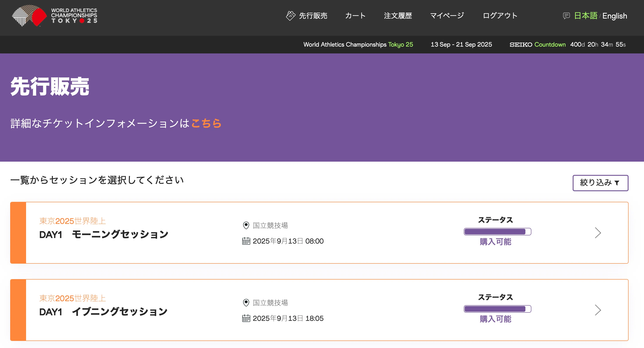This screenshot has width=644, height=348.
Task: Click ステータス heading in the morning session card
Action: pyautogui.click(x=495, y=220)
